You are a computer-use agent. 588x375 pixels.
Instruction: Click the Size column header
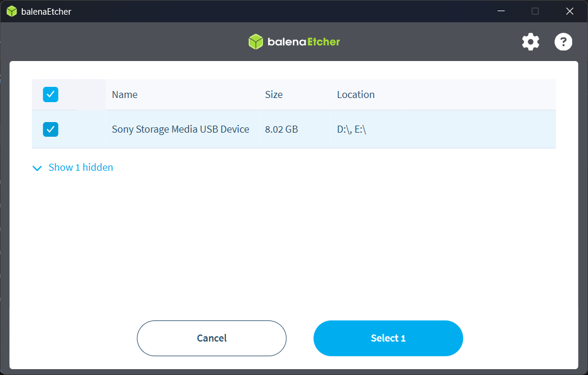point(273,94)
